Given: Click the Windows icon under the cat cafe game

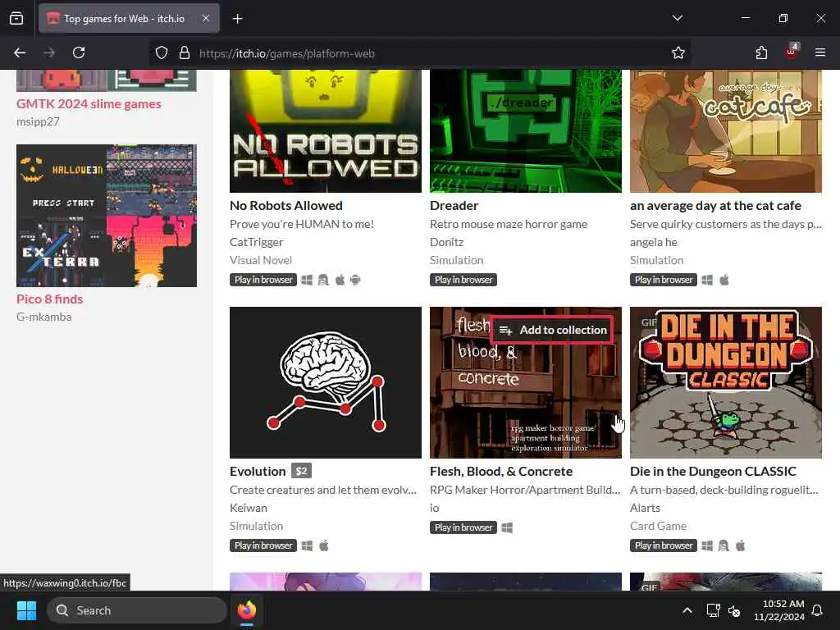Looking at the screenshot, I should 707,280.
